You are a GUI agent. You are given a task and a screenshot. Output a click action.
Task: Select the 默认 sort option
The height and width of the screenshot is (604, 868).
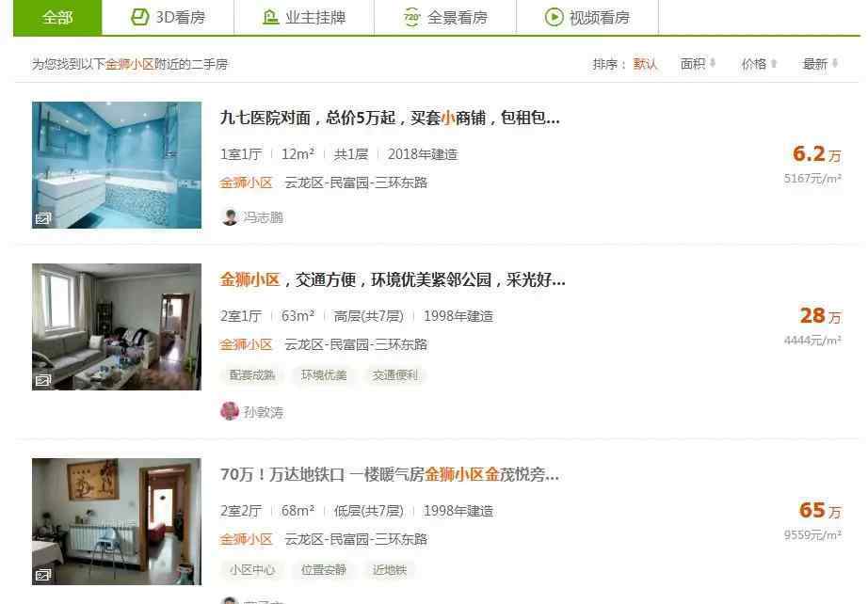pos(646,64)
